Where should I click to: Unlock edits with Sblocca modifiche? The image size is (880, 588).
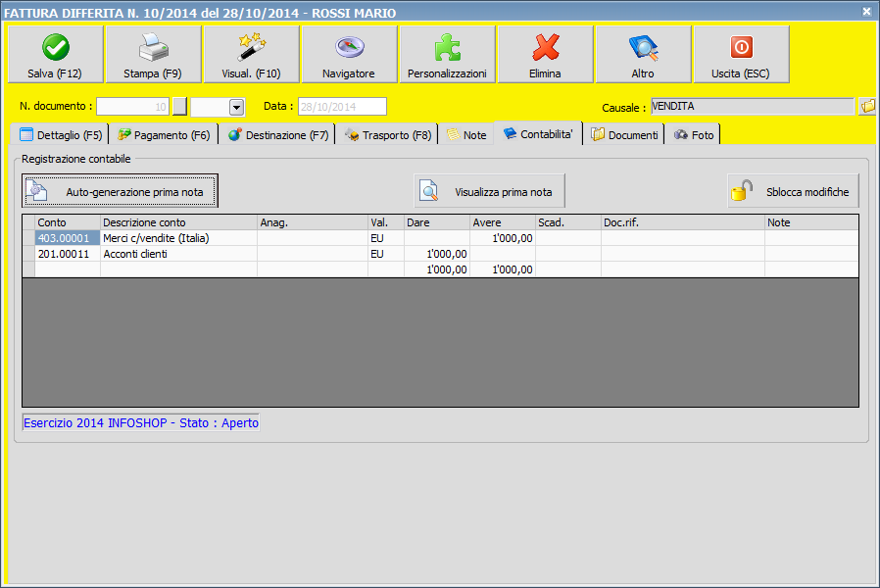(794, 192)
